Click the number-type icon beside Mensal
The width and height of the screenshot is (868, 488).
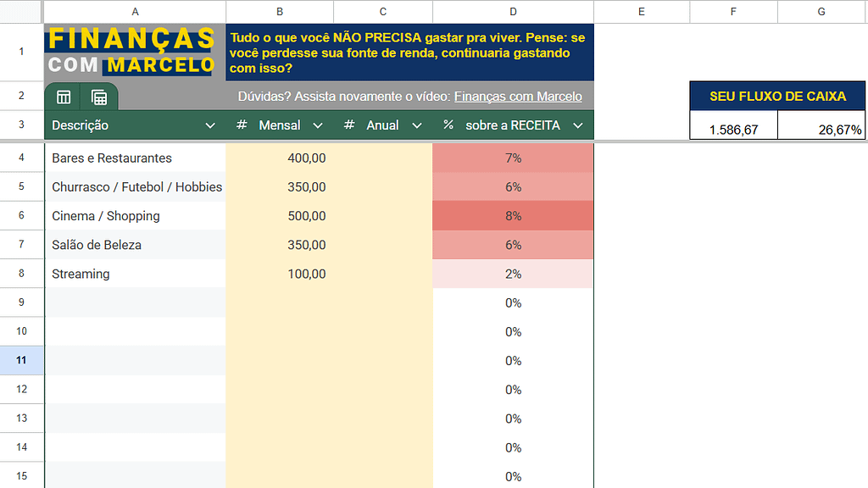(x=242, y=125)
